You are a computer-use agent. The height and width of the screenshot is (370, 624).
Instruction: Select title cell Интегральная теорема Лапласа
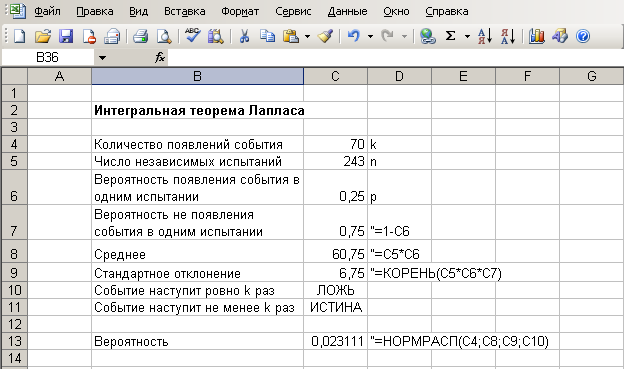click(x=197, y=110)
